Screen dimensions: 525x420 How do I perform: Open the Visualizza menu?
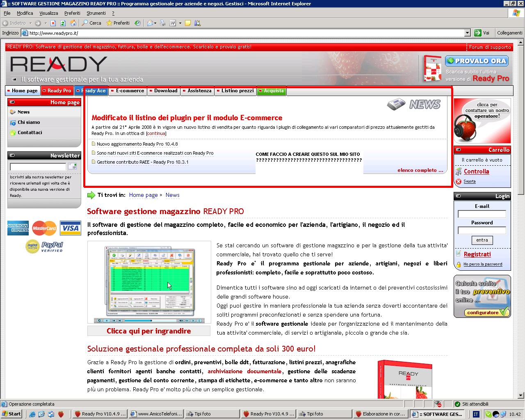(48, 13)
